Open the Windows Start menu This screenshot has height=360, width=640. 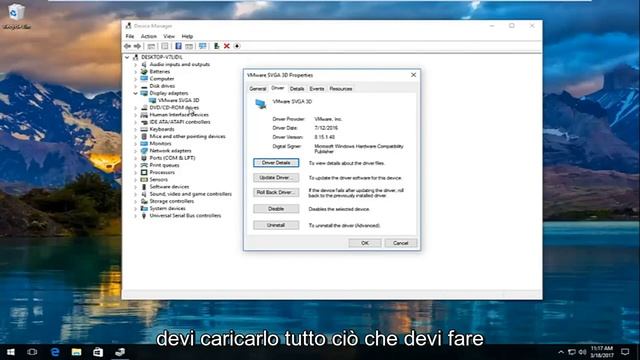click(x=11, y=352)
